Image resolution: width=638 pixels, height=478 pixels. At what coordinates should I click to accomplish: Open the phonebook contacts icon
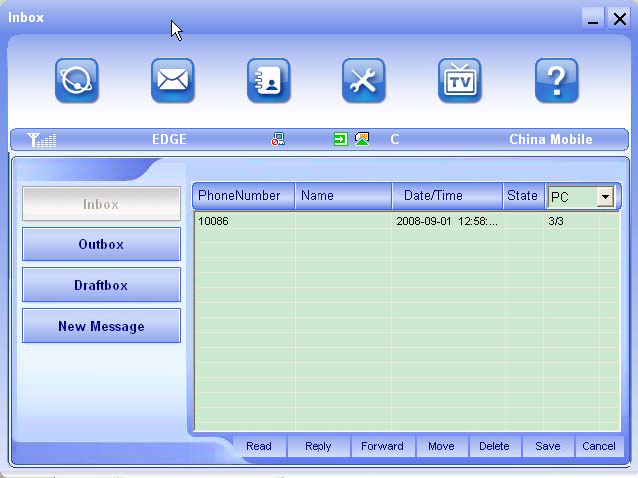click(x=269, y=80)
